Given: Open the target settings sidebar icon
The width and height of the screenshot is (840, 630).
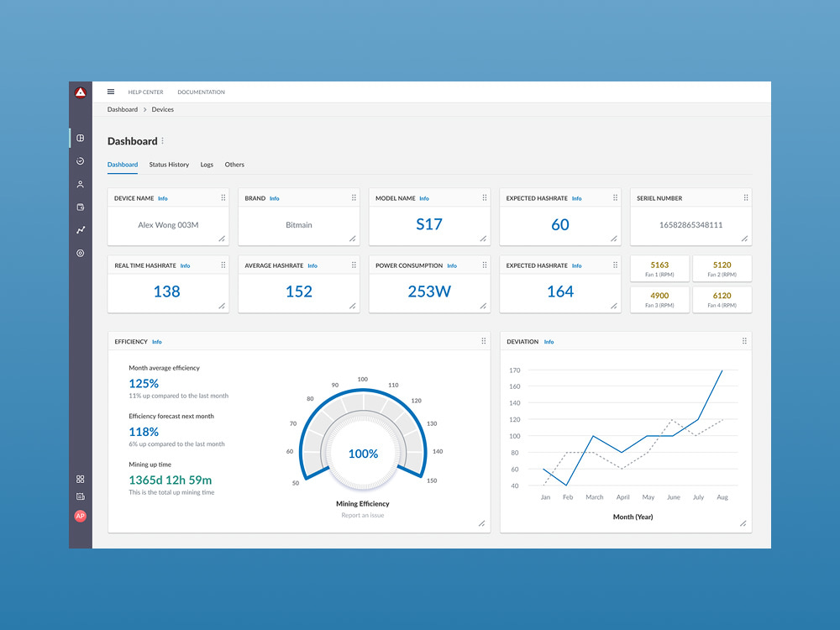Looking at the screenshot, I should pos(81,254).
